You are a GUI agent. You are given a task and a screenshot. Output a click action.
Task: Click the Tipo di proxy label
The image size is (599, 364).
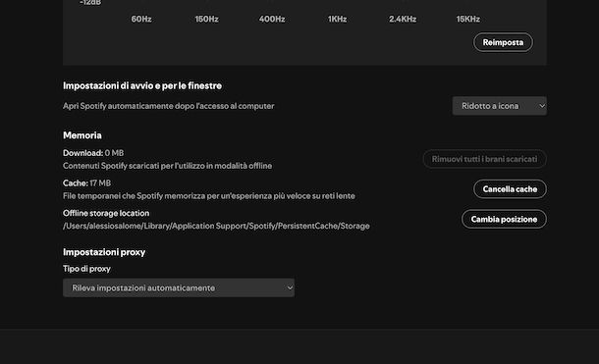pyautogui.click(x=86, y=269)
